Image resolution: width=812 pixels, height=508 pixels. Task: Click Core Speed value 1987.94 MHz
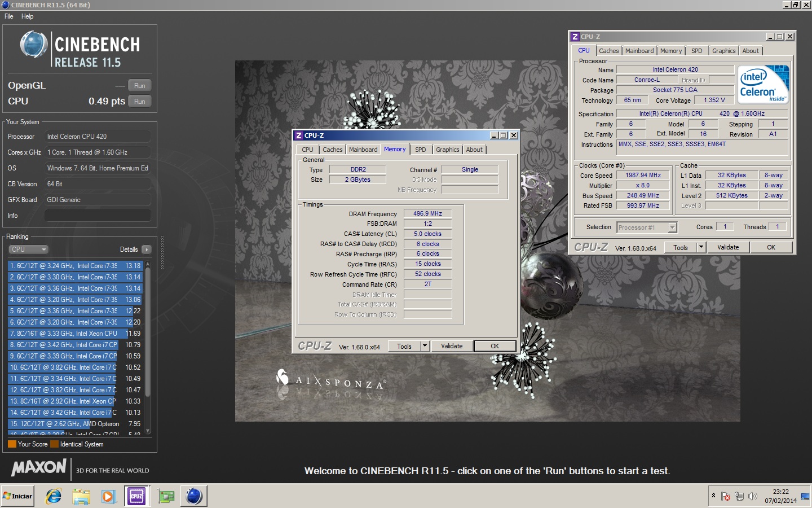pos(643,176)
